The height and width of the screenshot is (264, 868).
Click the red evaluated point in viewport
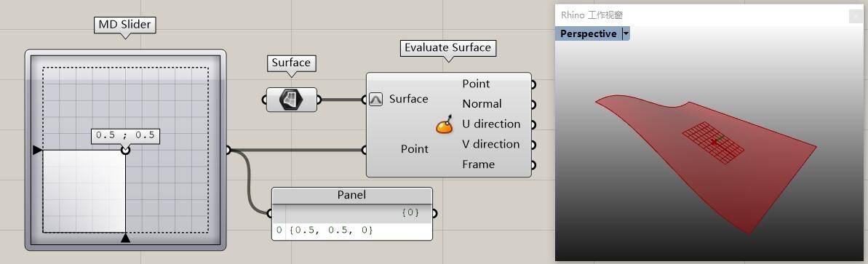(x=714, y=143)
